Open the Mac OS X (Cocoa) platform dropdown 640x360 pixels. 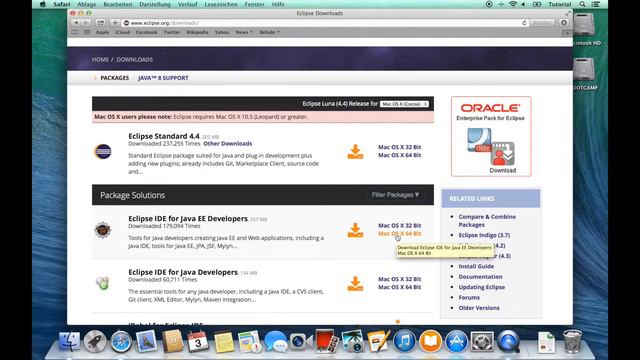point(404,104)
